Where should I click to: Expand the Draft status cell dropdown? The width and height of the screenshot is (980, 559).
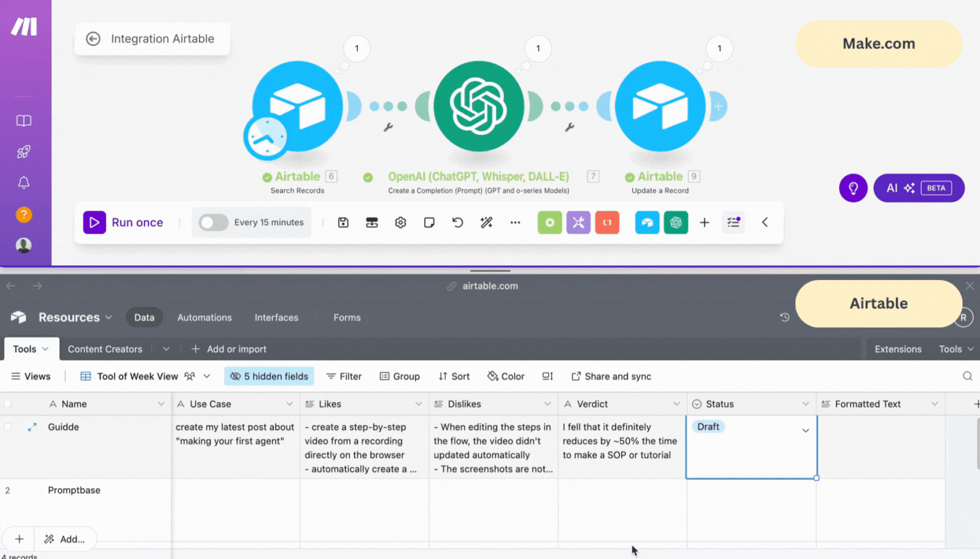click(806, 431)
